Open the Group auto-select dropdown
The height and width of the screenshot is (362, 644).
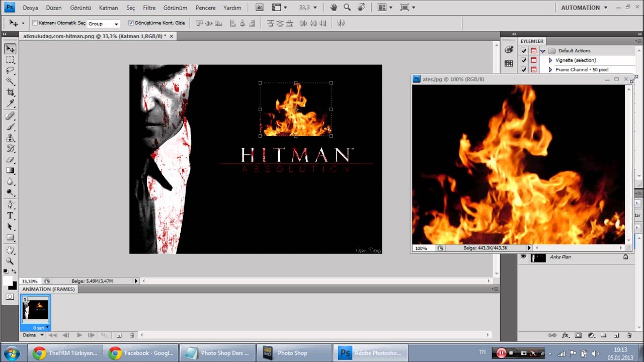point(103,24)
